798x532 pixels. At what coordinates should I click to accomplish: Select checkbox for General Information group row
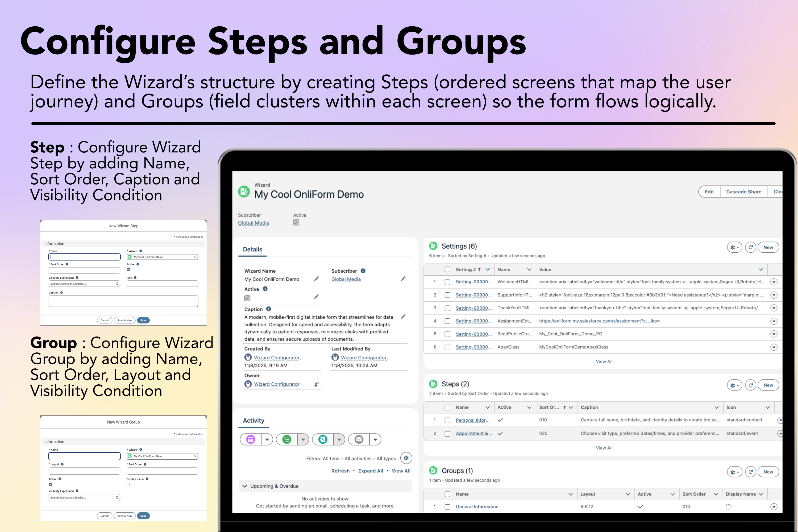click(x=447, y=506)
